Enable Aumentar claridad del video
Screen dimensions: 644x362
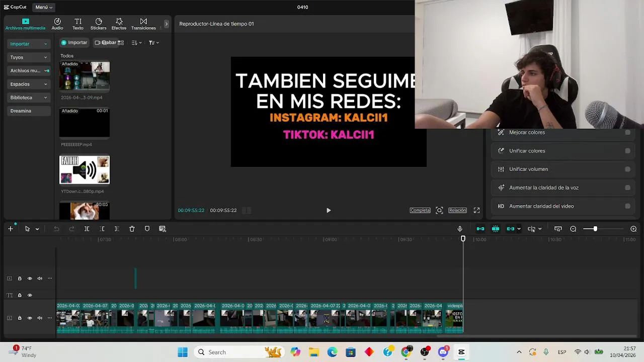627,206
